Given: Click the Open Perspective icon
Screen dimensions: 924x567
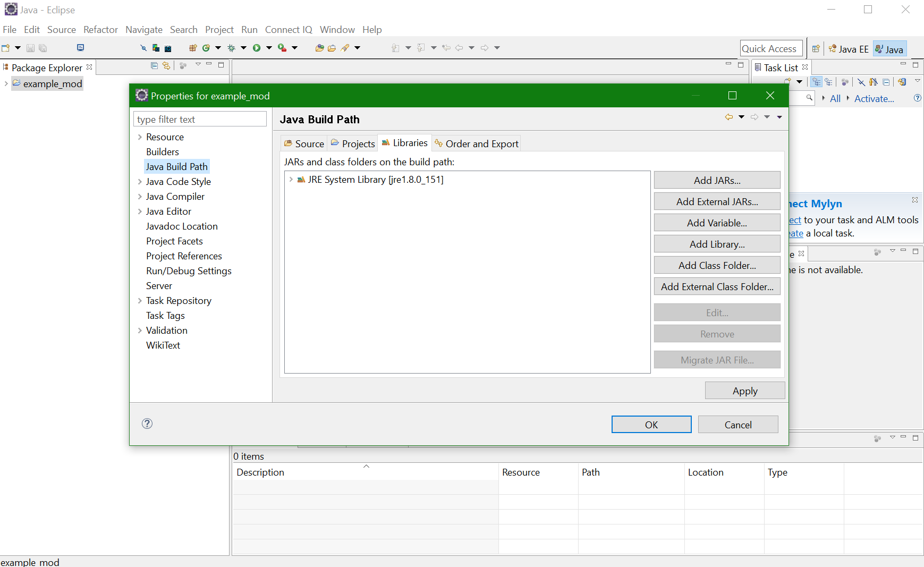Looking at the screenshot, I should pyautogui.click(x=816, y=49).
